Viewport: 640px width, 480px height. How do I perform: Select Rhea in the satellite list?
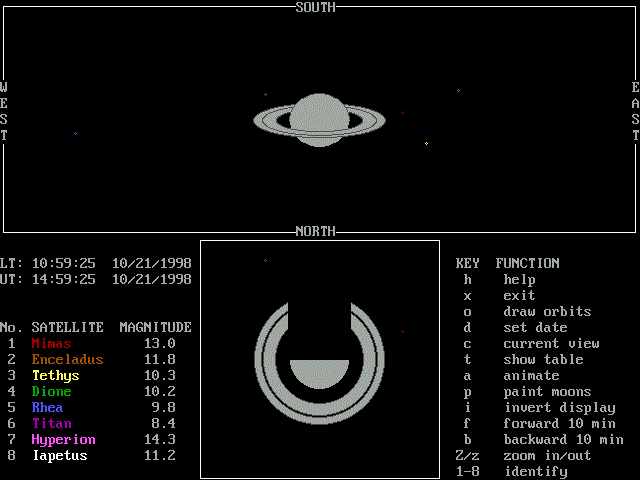(47, 407)
